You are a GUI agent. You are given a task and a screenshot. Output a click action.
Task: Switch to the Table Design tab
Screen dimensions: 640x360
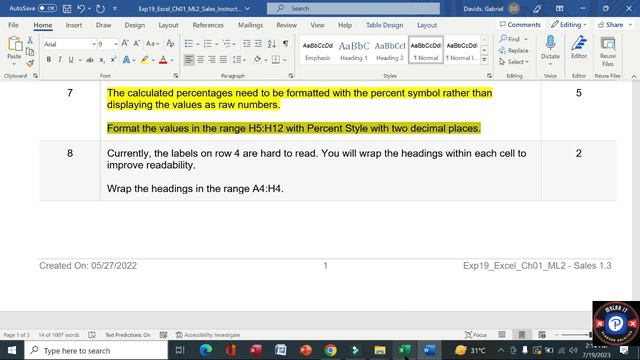point(384,25)
